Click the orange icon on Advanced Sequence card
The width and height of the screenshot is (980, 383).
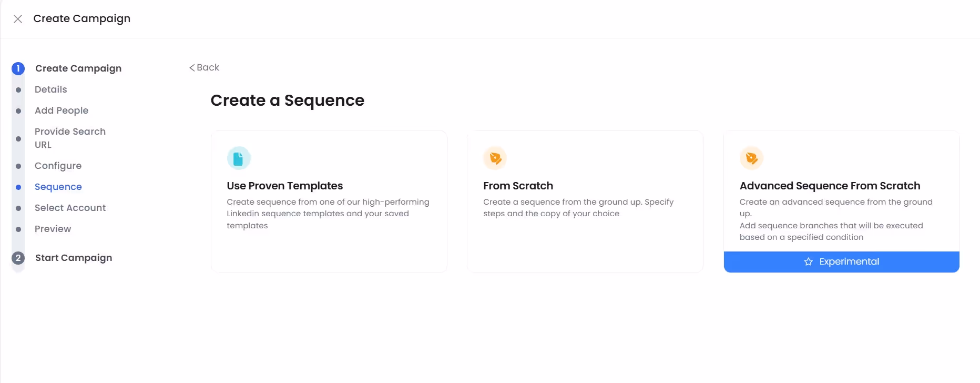click(x=751, y=157)
